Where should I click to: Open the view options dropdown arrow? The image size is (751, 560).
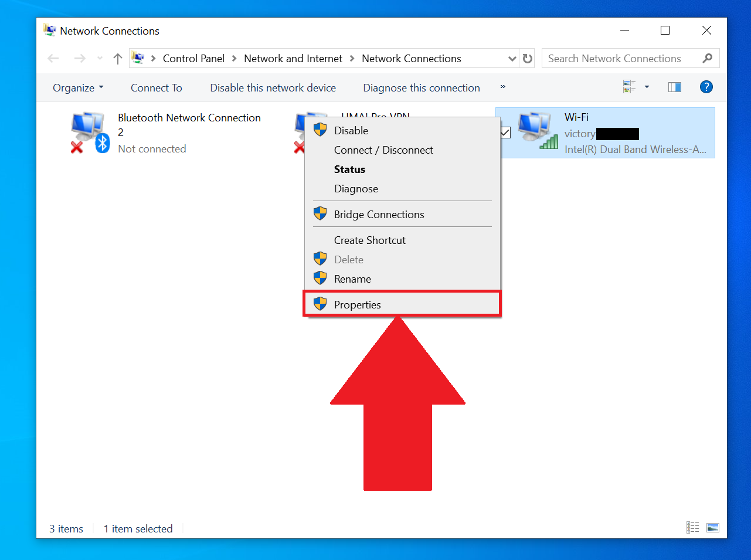647,87
